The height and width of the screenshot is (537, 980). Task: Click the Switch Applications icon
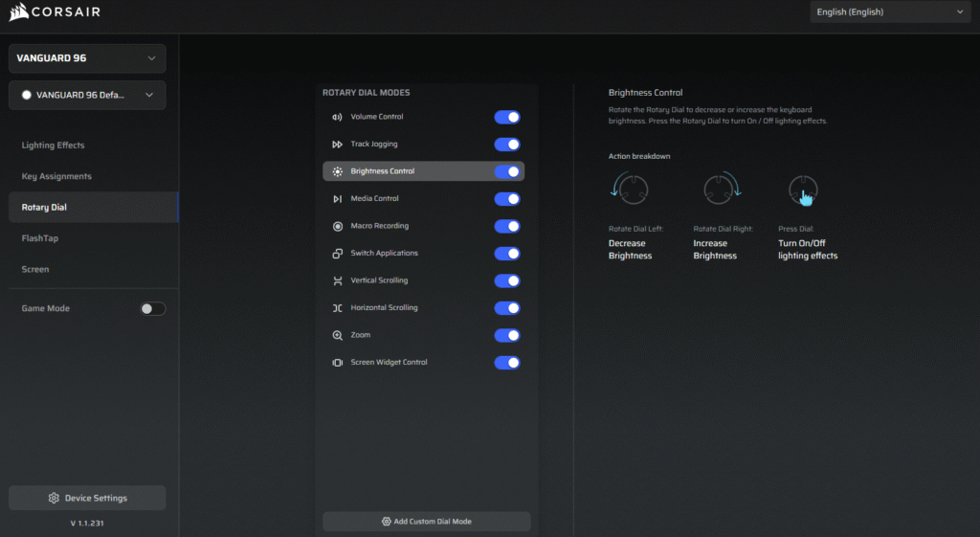(x=337, y=254)
